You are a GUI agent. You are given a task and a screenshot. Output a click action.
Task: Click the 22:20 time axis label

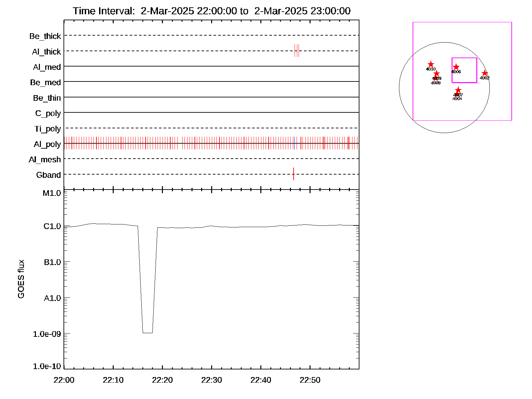pyautogui.click(x=162, y=380)
